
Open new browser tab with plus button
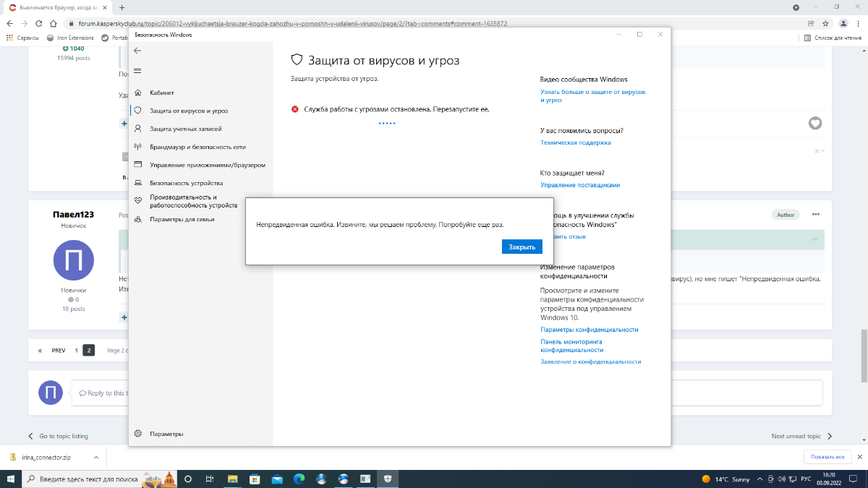click(122, 7)
